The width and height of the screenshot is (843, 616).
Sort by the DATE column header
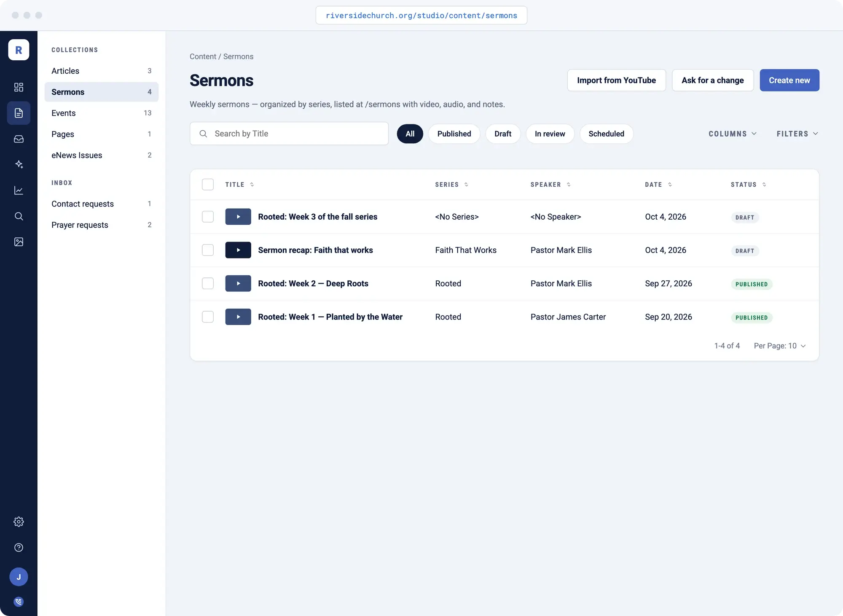pyautogui.click(x=658, y=185)
